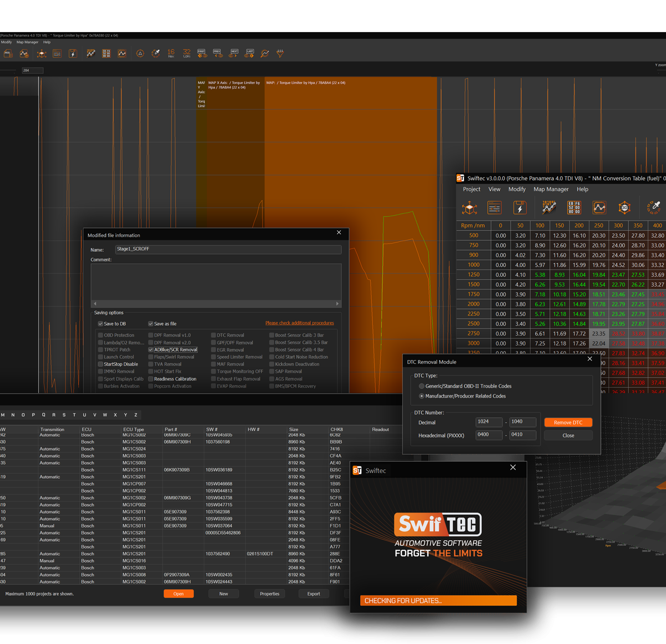
Task: Click the Export button below project list
Action: [314, 594]
